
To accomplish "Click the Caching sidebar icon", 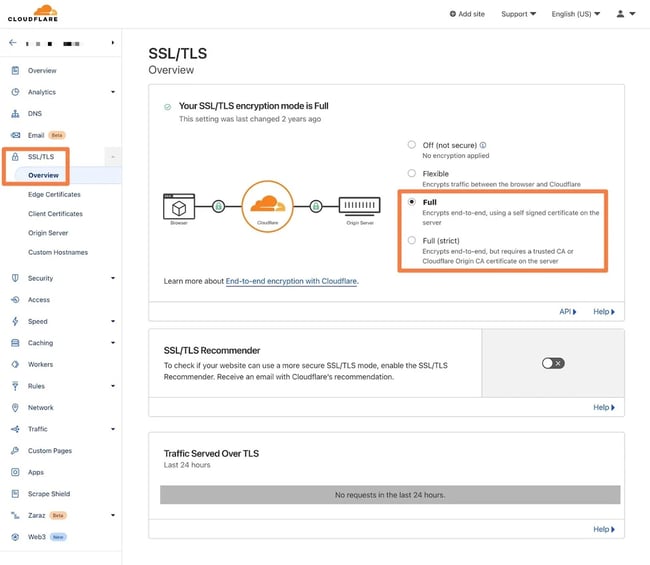I will point(15,343).
